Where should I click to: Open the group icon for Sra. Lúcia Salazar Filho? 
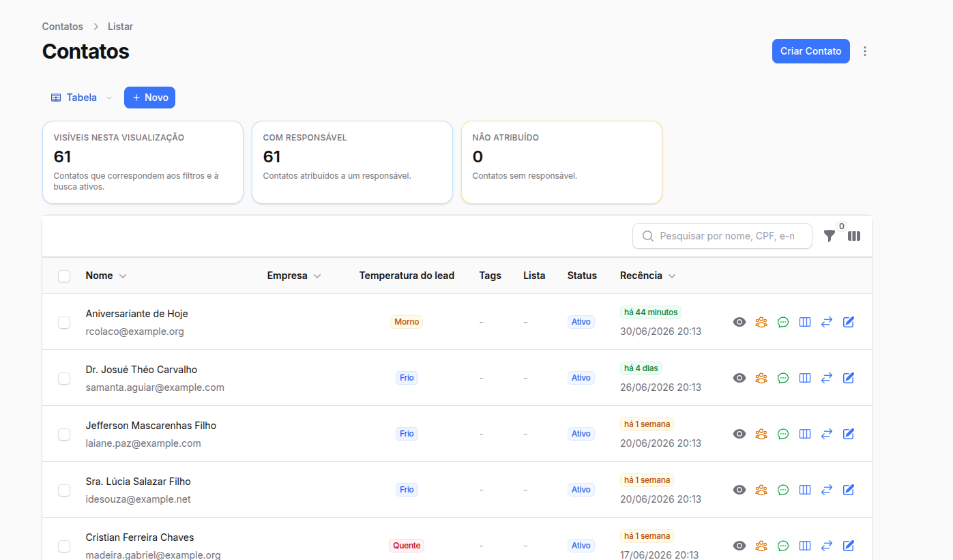tap(761, 490)
